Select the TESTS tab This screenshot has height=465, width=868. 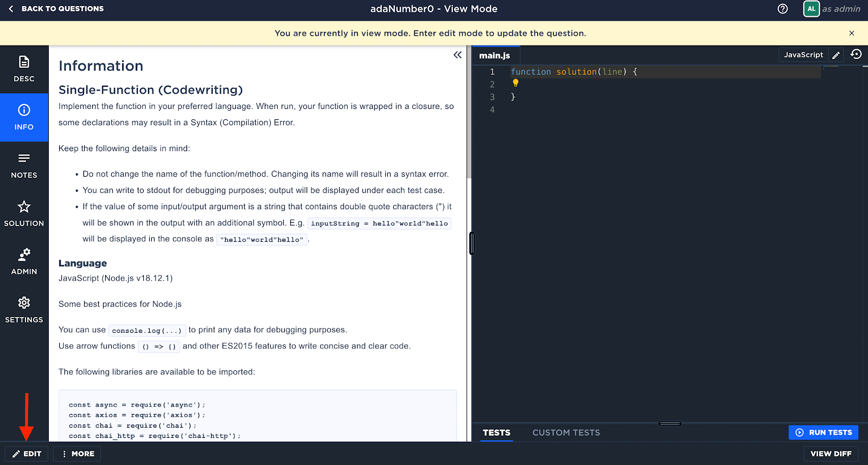pos(496,432)
